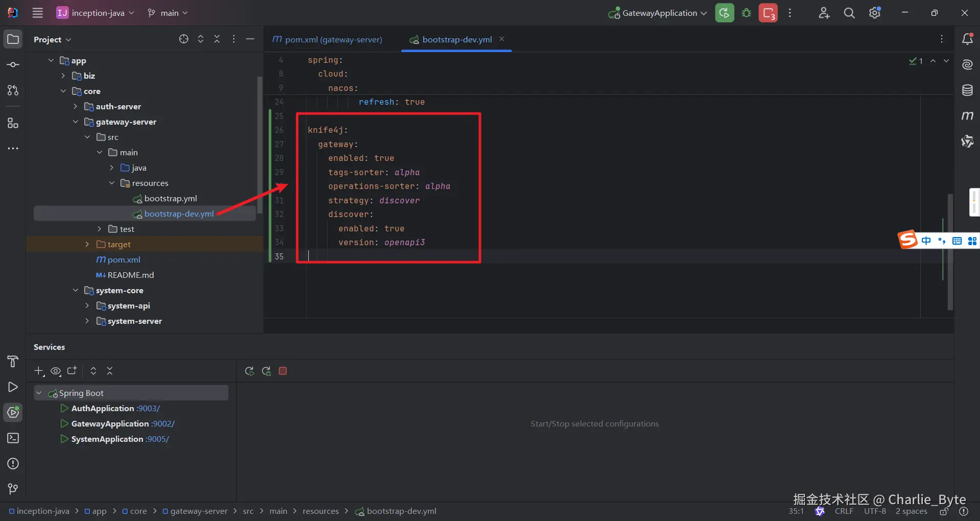Open the main hamburger menu
This screenshot has width=980, height=521.
point(38,13)
